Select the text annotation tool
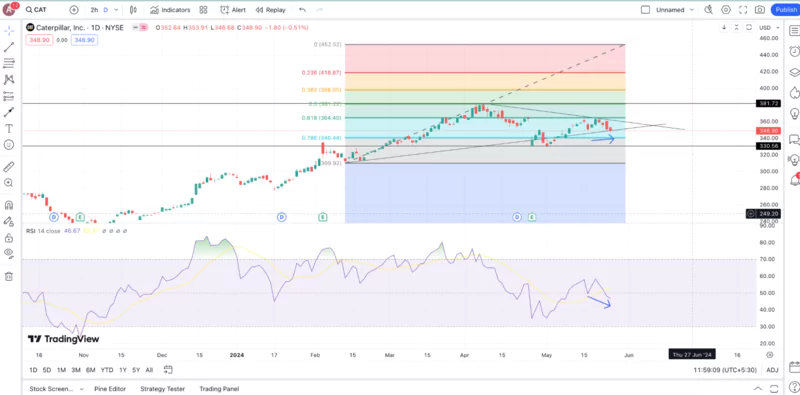This screenshot has width=800, height=395. (x=9, y=129)
